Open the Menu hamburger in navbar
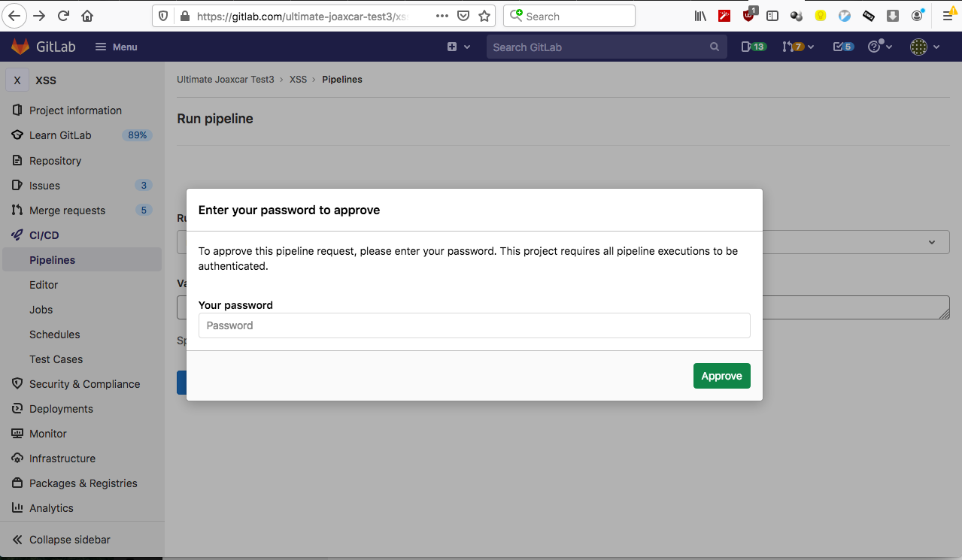This screenshot has height=560, width=962. pyautogui.click(x=116, y=47)
